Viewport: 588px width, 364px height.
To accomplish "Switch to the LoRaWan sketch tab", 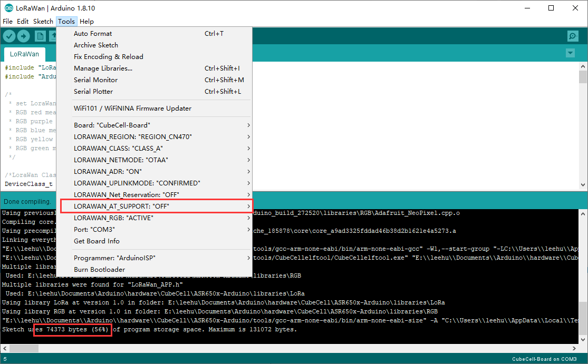I will (x=24, y=54).
